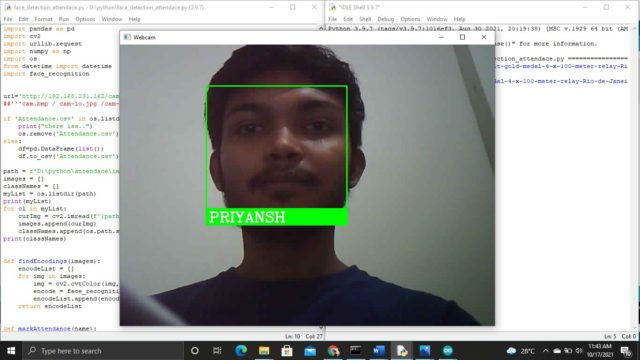Switch to Python IDLE via taskbar icon
Viewport: 640px width, 360px height.
[x=402, y=351]
